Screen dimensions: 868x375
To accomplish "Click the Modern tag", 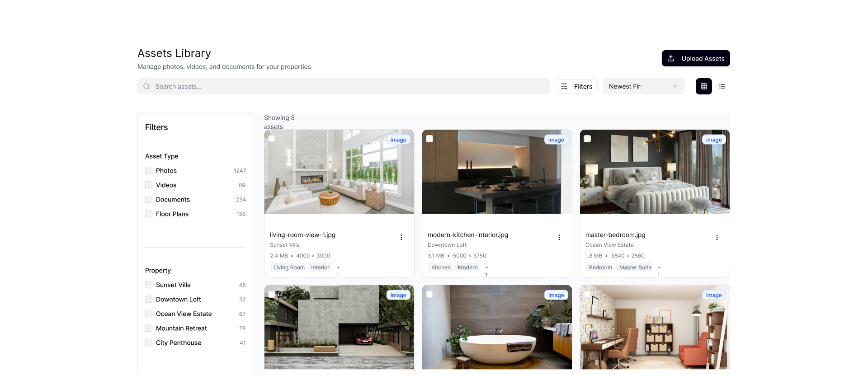I will [x=467, y=267].
